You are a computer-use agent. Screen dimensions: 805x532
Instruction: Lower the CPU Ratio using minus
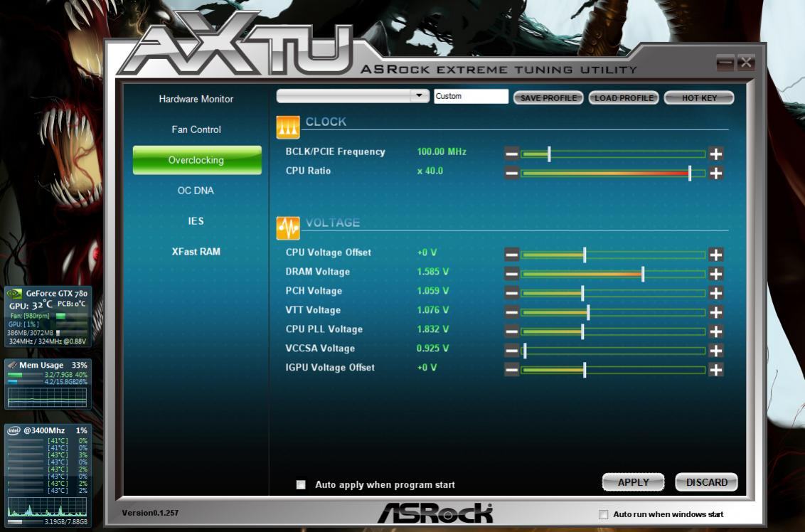(511, 173)
